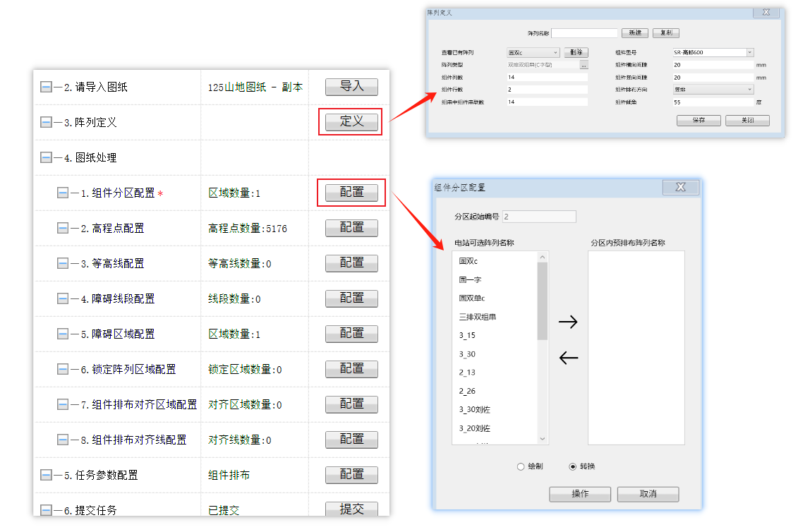Click the tree icon beside 障碍区域配置
This screenshot has width=798, height=532.
(63, 334)
